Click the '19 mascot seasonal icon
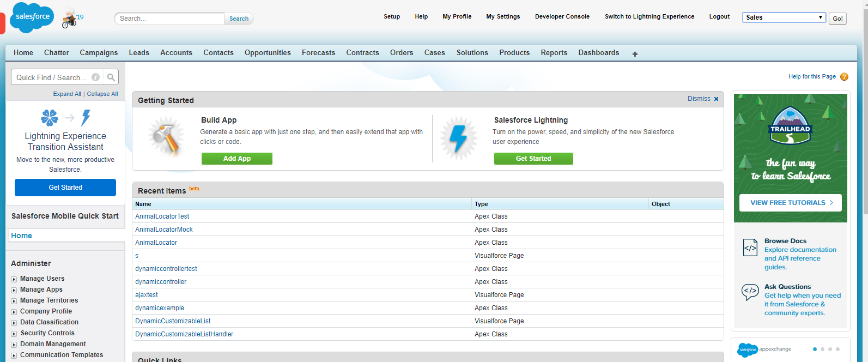This screenshot has height=362, width=868. (72, 17)
